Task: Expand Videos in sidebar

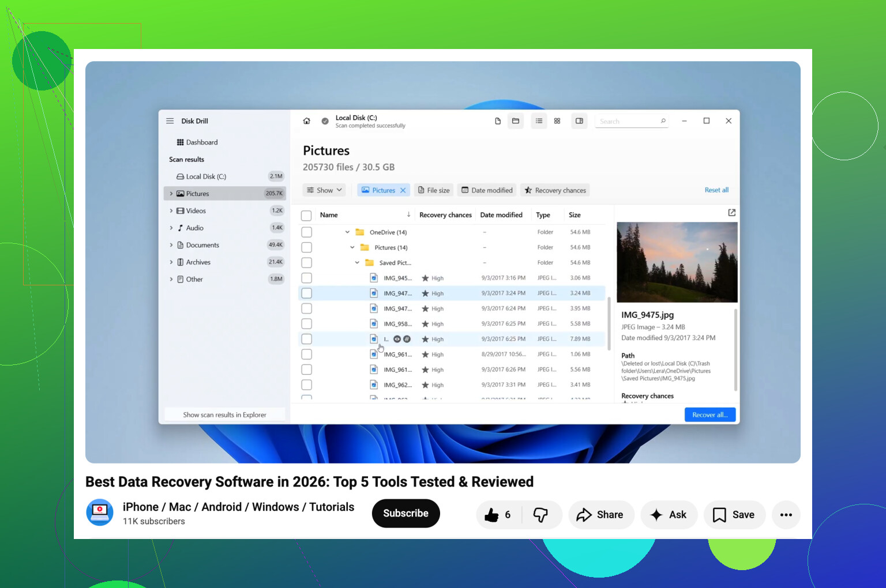Action: (x=171, y=211)
